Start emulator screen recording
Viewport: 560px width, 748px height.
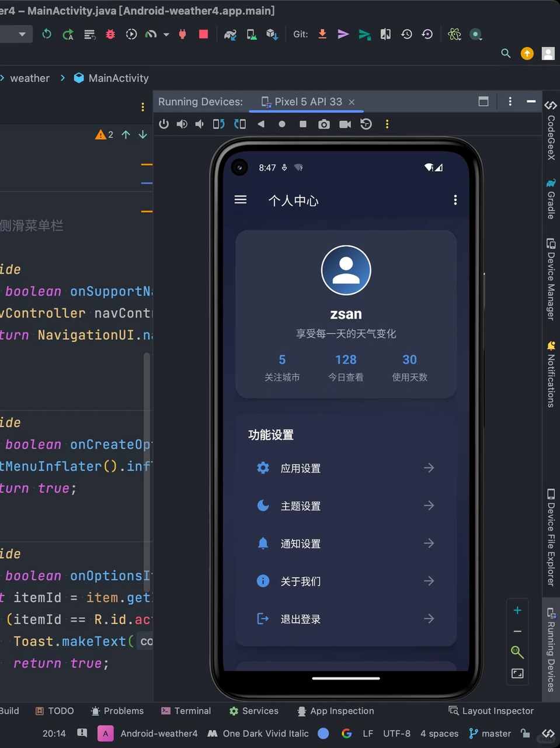point(345,124)
